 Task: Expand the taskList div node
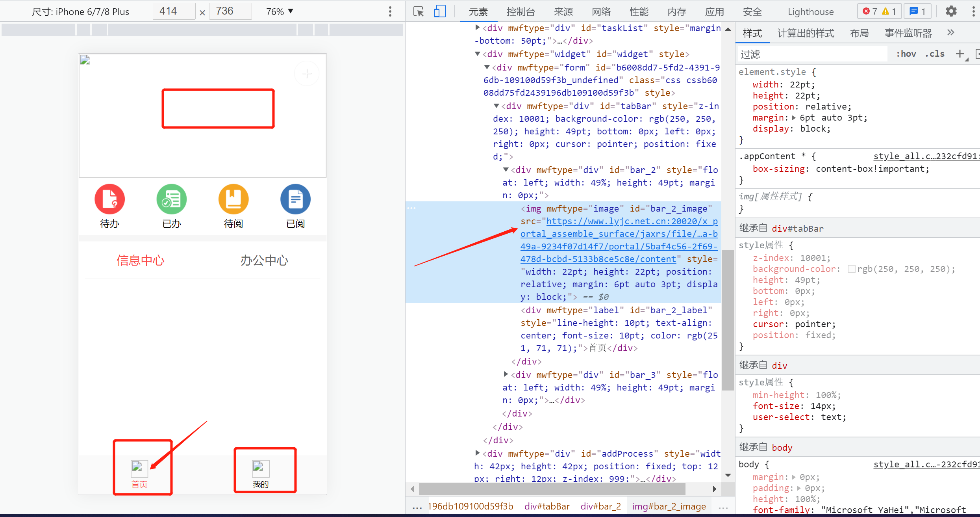point(478,28)
